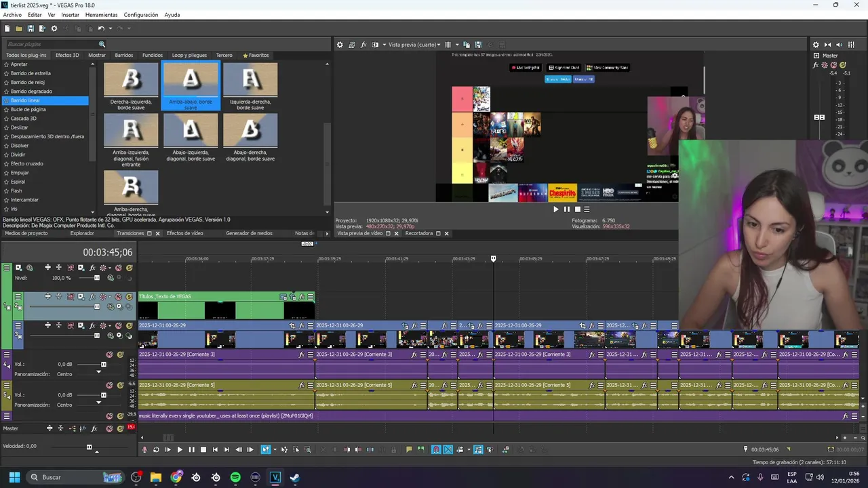The image size is (868, 488).
Task: Switch to Generador de medios tab
Action: 249,233
